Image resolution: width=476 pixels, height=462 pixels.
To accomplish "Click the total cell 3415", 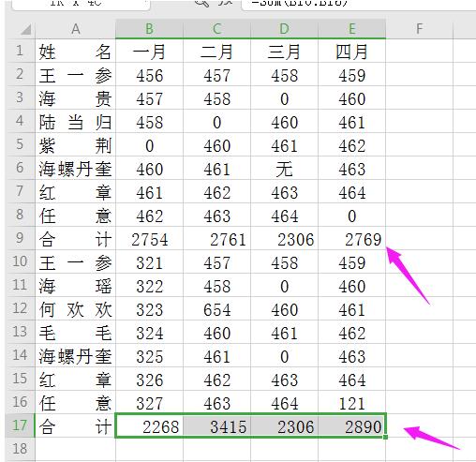I will coord(216,425).
